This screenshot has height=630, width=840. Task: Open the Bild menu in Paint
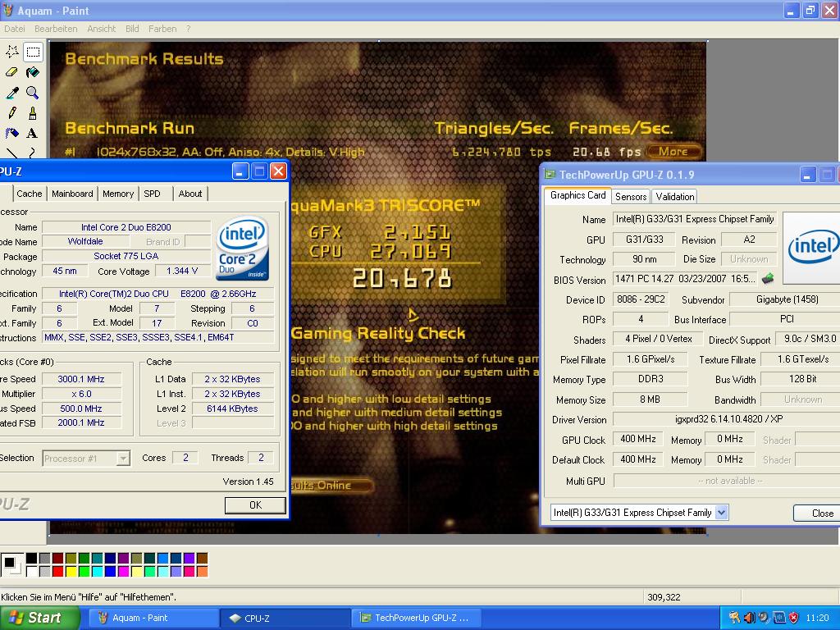pyautogui.click(x=132, y=29)
